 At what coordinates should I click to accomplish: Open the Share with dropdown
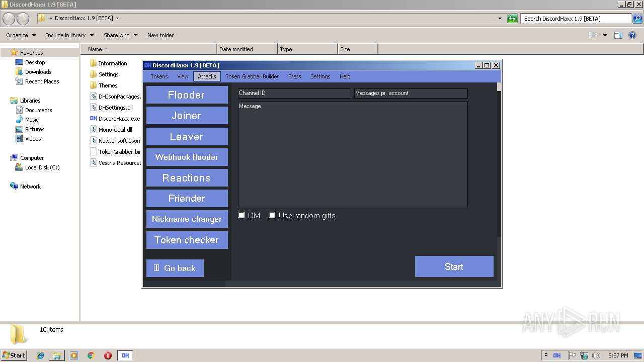120,35
